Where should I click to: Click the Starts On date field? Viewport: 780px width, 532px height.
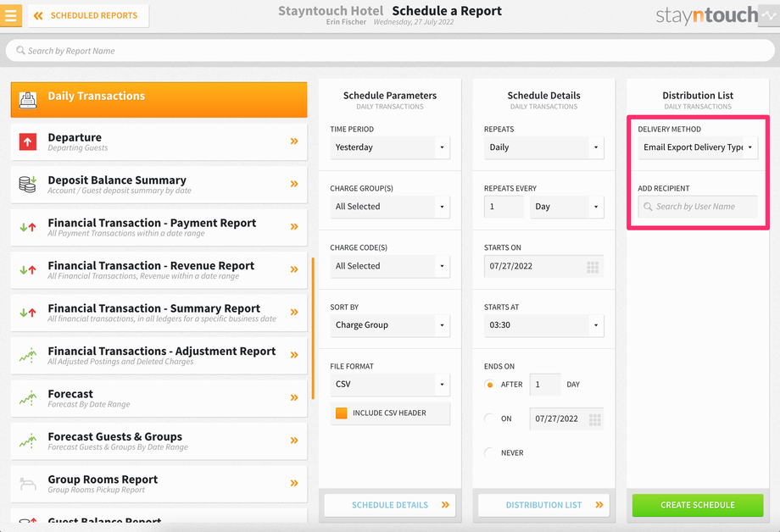[543, 267]
